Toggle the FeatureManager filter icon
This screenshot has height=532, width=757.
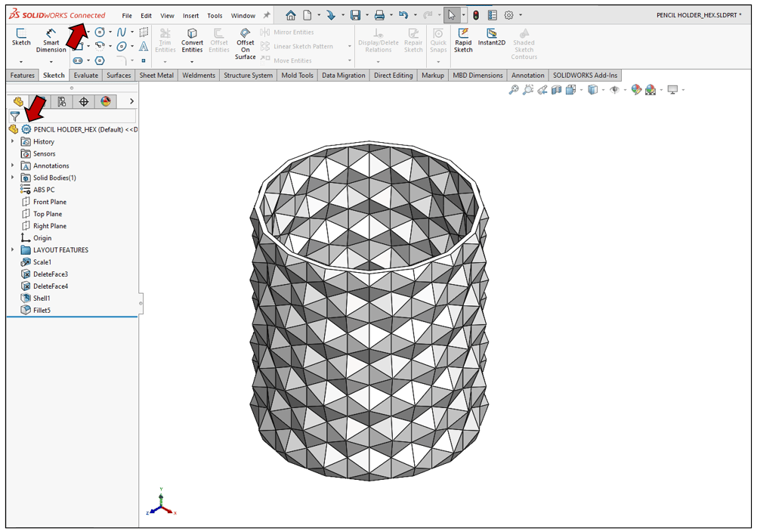[14, 116]
